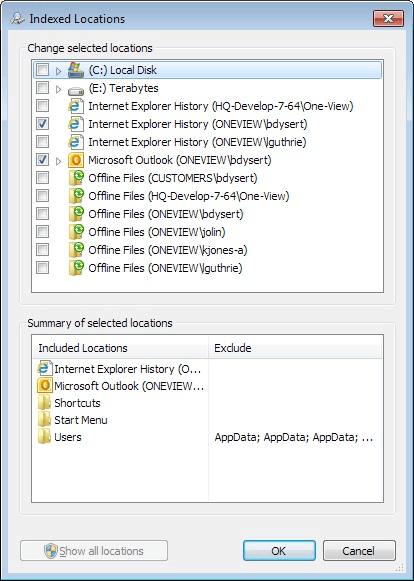Click the Microsoft Outlook icon in the tree
Viewport: 414px width, 581px height.
[x=76, y=160]
